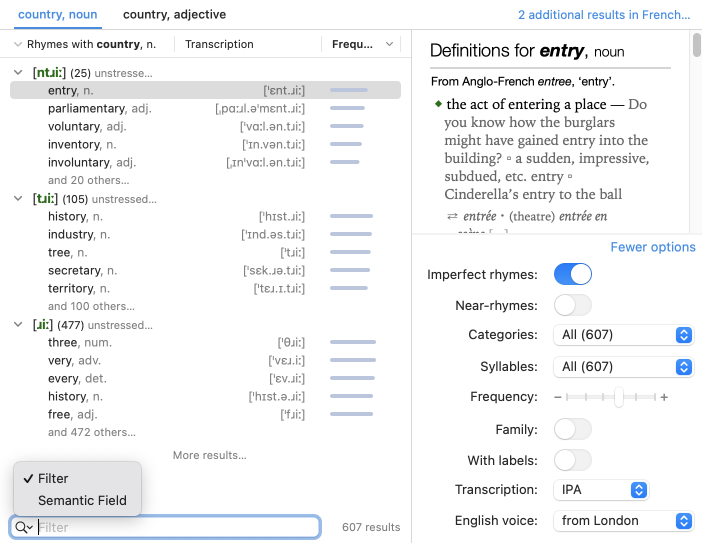Toggle the Imperfect rhymes switch off
This screenshot has width=702, height=543.
click(x=572, y=274)
